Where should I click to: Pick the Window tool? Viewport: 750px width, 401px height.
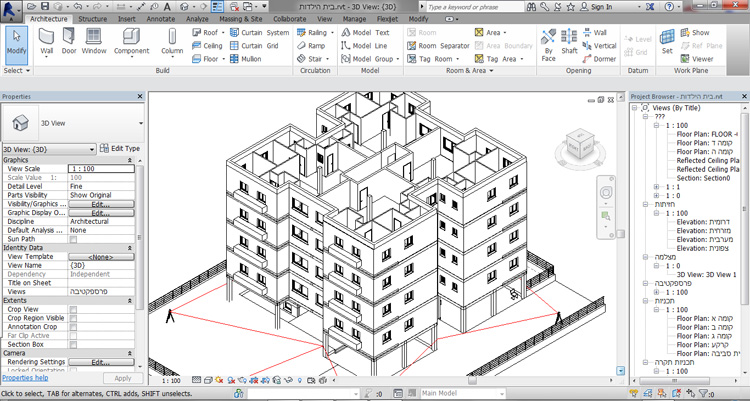pyautogui.click(x=93, y=41)
